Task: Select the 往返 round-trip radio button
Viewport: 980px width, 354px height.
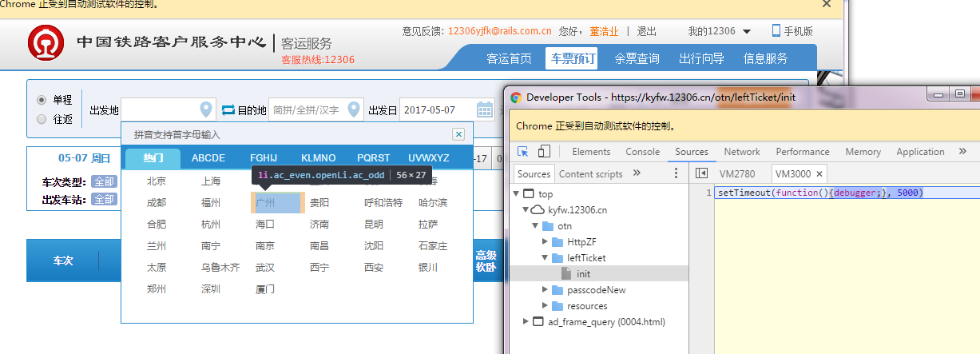Action: pos(42,119)
